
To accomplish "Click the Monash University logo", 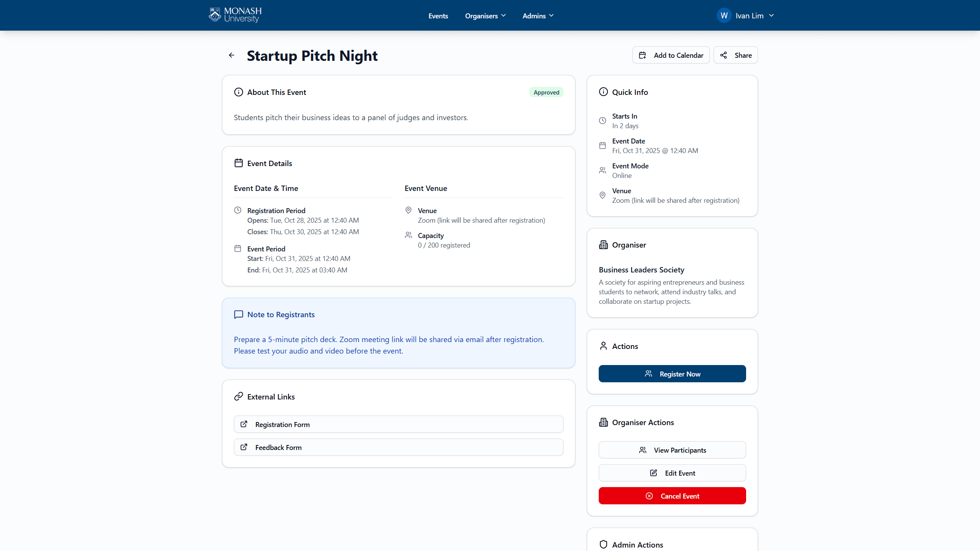I will [x=235, y=15].
